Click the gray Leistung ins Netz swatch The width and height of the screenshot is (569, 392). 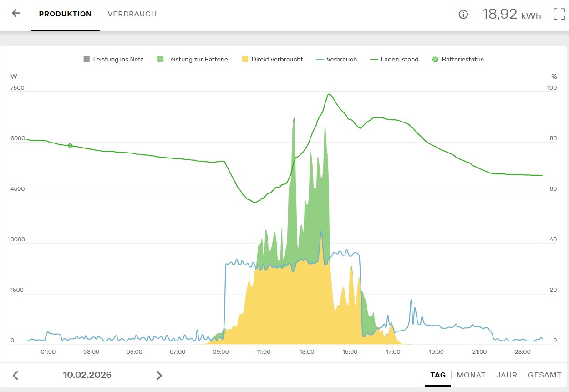click(x=86, y=59)
